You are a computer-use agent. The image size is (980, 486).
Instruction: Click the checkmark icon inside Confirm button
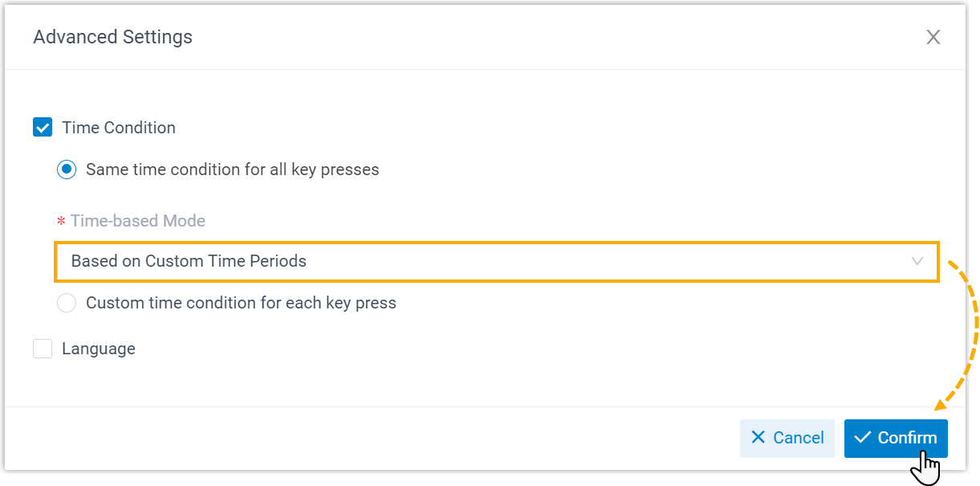coord(863,438)
